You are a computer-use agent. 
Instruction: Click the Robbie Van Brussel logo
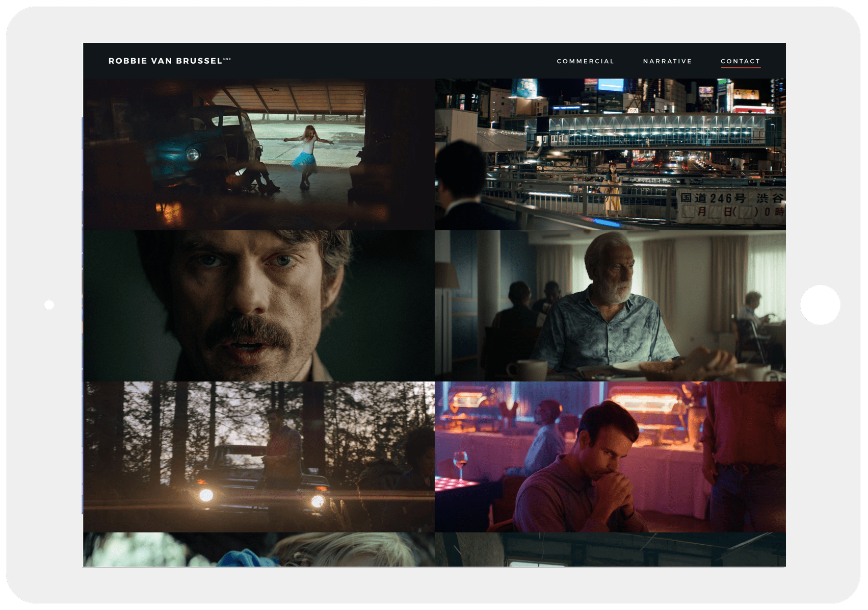[169, 61]
